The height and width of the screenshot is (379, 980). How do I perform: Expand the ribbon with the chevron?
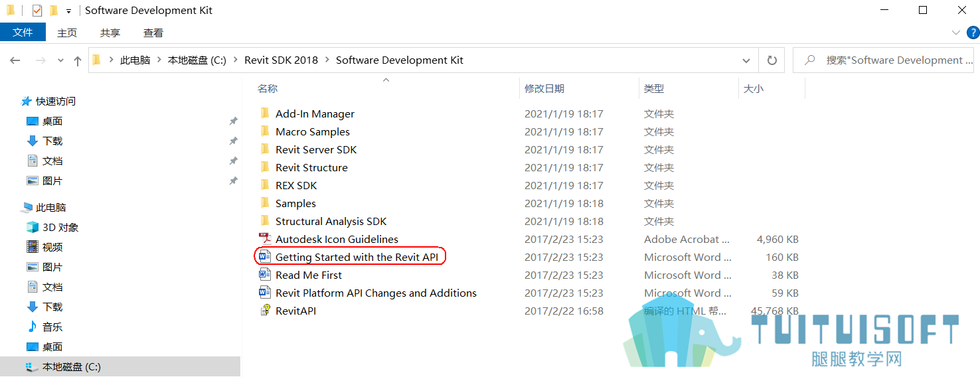(956, 33)
